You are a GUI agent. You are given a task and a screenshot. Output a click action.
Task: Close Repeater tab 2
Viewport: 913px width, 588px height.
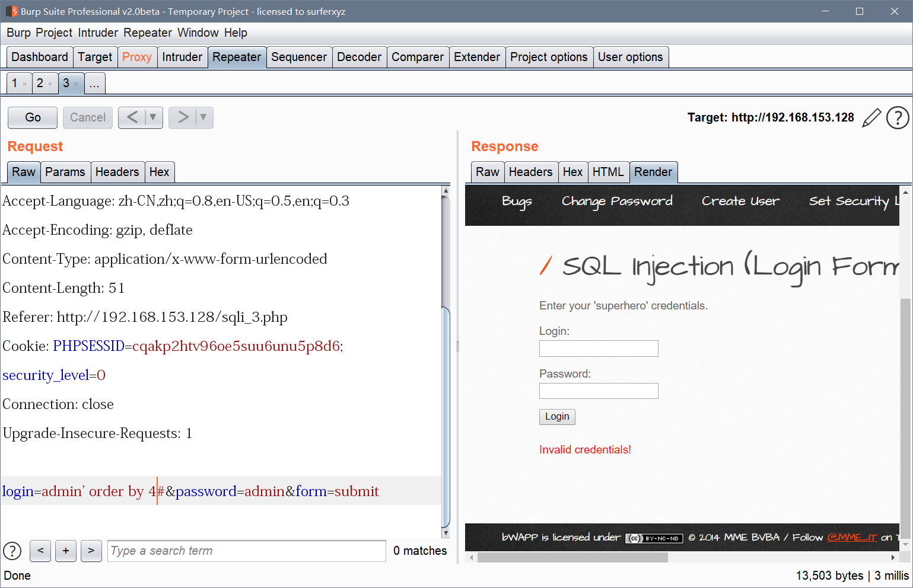tap(50, 84)
